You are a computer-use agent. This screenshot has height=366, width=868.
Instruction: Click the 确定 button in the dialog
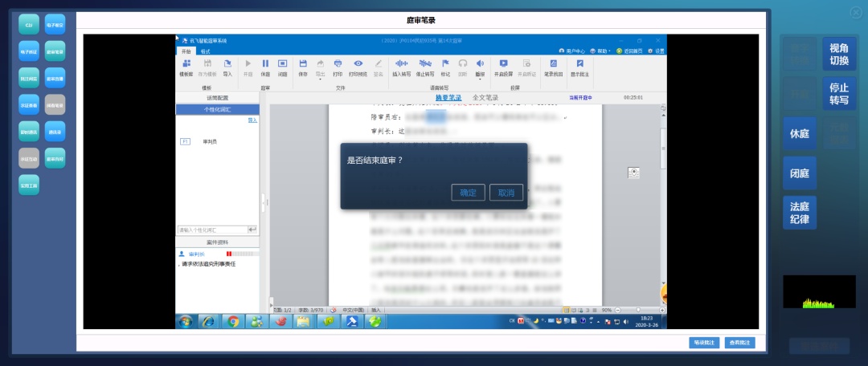[x=468, y=193]
